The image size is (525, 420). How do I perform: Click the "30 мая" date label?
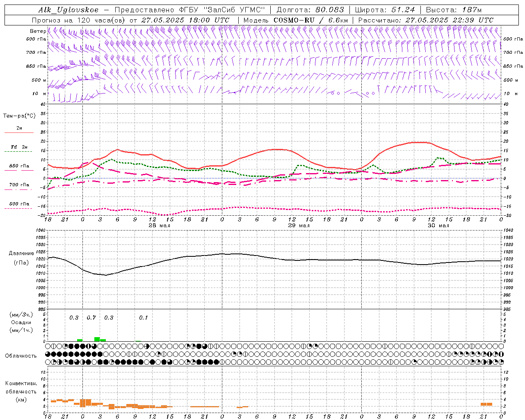tap(438, 226)
